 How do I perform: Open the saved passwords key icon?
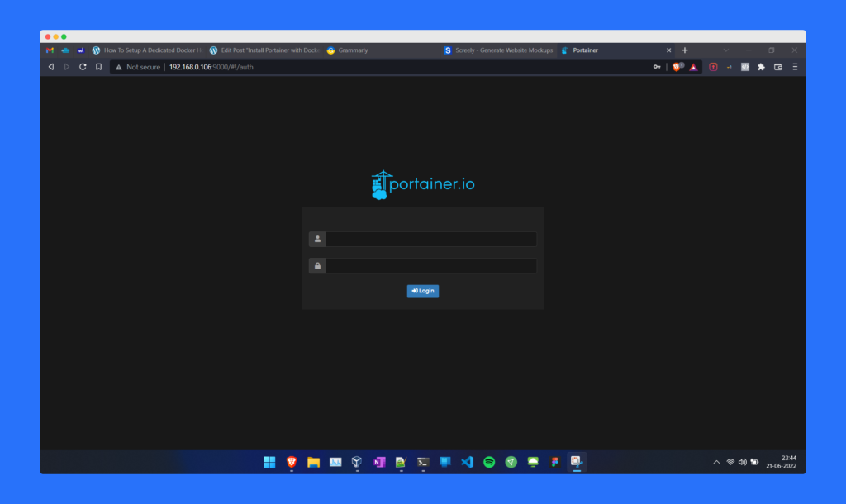(x=657, y=67)
